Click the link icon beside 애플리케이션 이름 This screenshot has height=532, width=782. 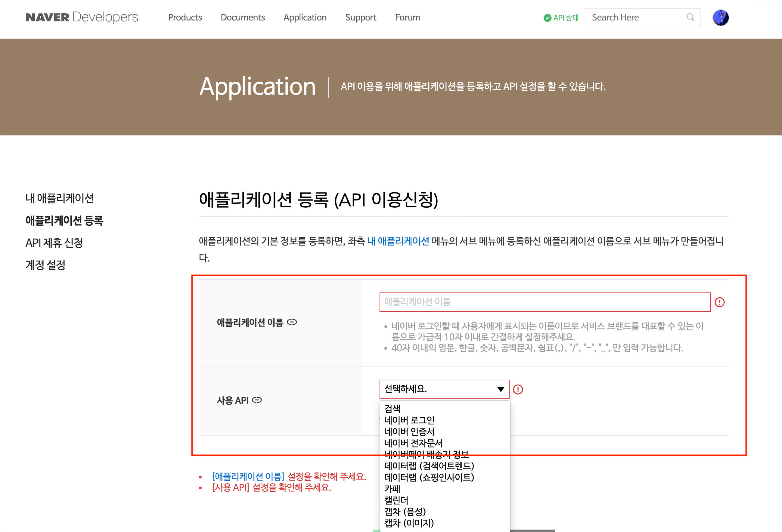[x=292, y=322]
